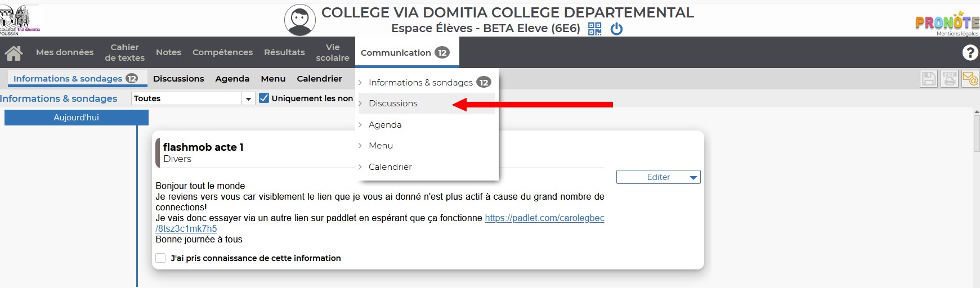Open the Notes menu
The image size is (980, 288).
click(168, 52)
